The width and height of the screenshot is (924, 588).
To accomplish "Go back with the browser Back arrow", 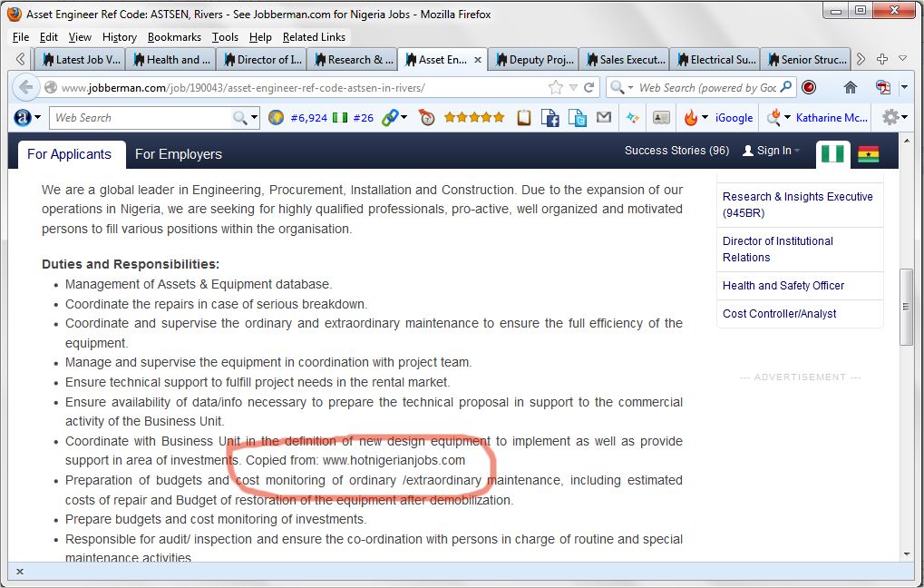I will pos(25,87).
